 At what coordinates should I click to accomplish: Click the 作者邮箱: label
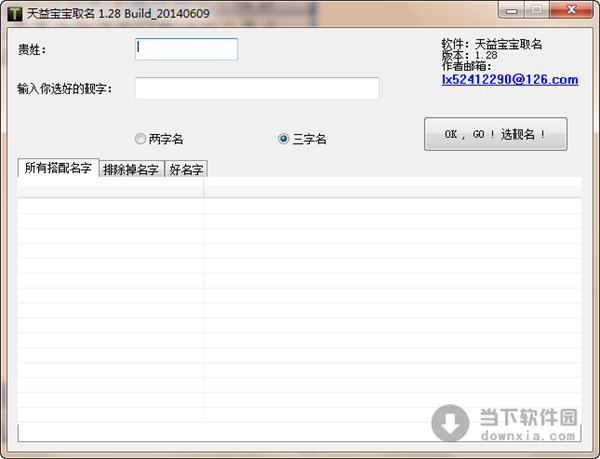pyautogui.click(x=466, y=66)
